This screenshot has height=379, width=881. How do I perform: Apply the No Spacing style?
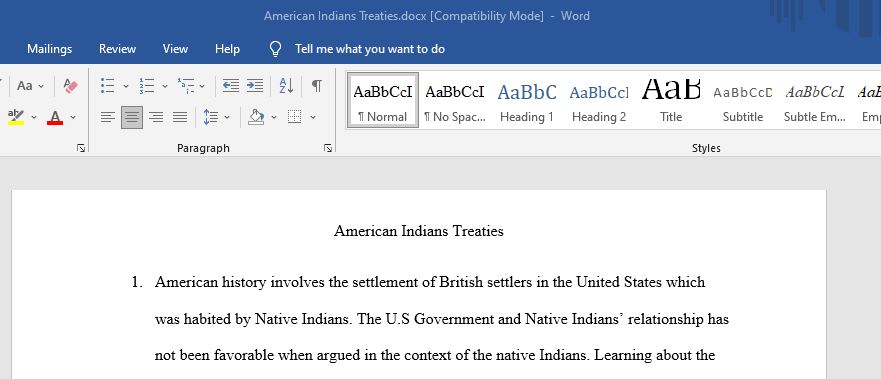(x=455, y=100)
